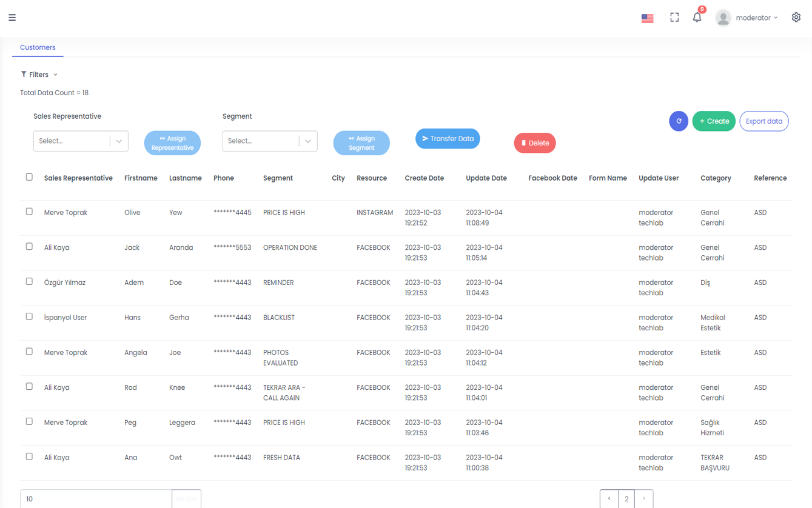Click the blue refresh icon button
812x508 pixels.
click(x=679, y=121)
